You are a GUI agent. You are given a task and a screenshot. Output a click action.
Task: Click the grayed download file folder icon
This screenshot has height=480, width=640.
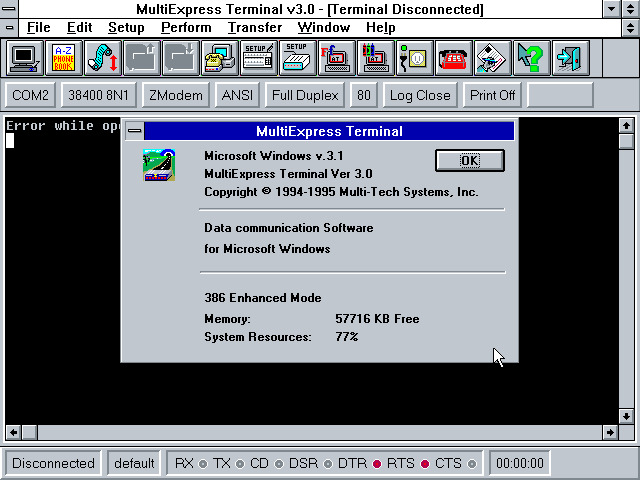181,58
